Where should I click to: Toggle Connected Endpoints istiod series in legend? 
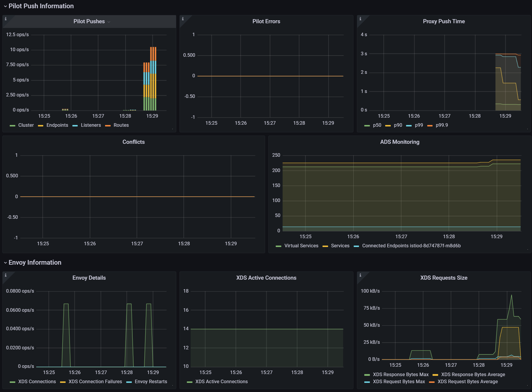click(411, 246)
